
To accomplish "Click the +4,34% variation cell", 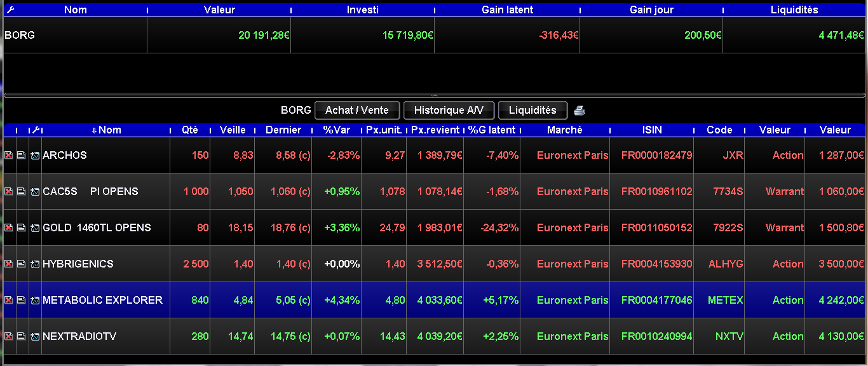I will (x=337, y=300).
